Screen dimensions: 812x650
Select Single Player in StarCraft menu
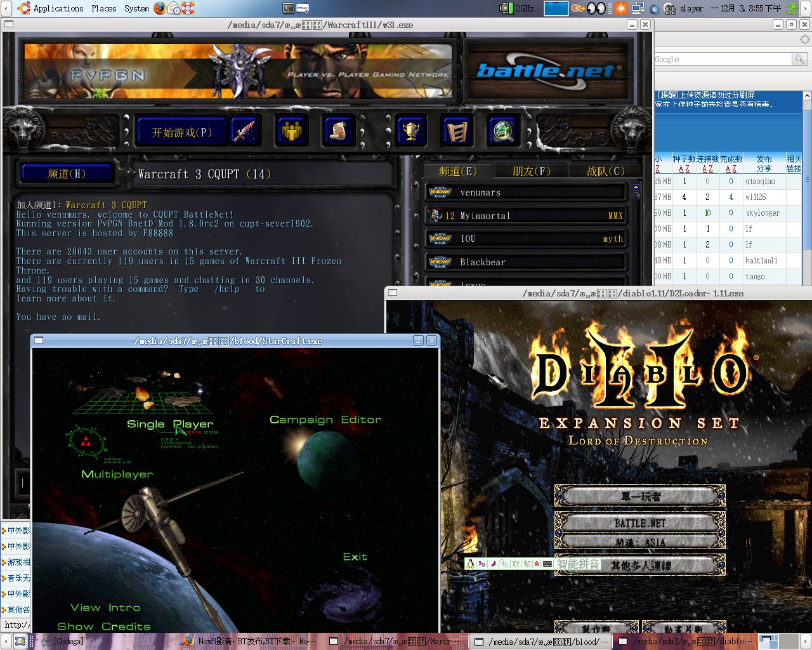click(170, 424)
